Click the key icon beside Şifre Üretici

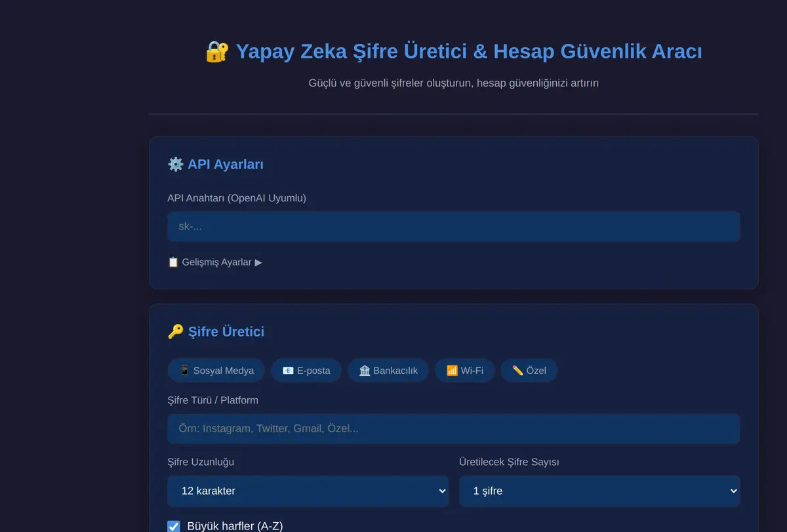point(175,331)
